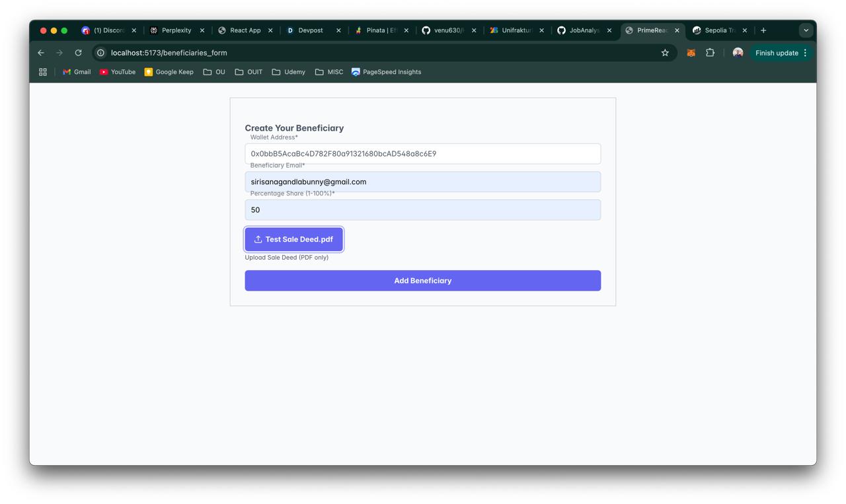
Task: Close the Perplexity tab
Action: click(202, 30)
